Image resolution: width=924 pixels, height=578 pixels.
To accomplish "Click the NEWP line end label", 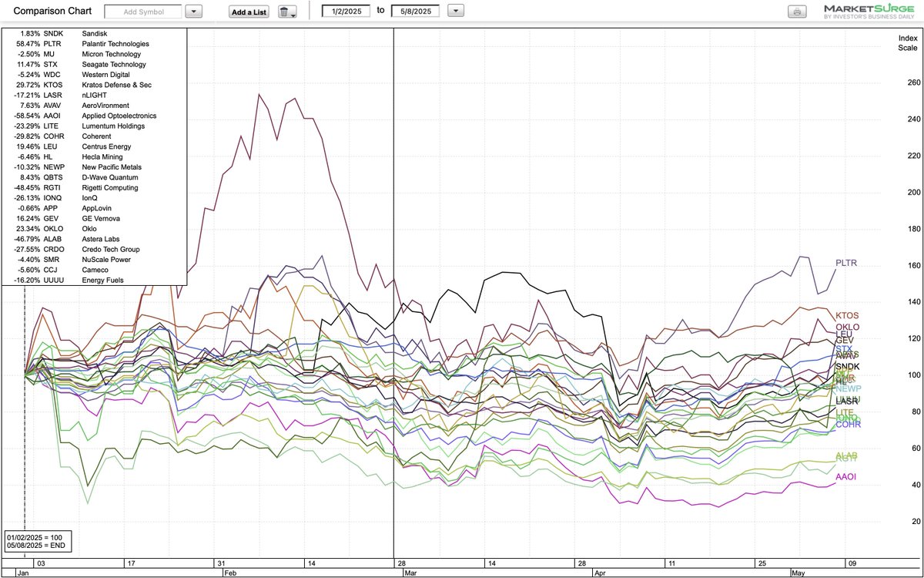I will [849, 388].
